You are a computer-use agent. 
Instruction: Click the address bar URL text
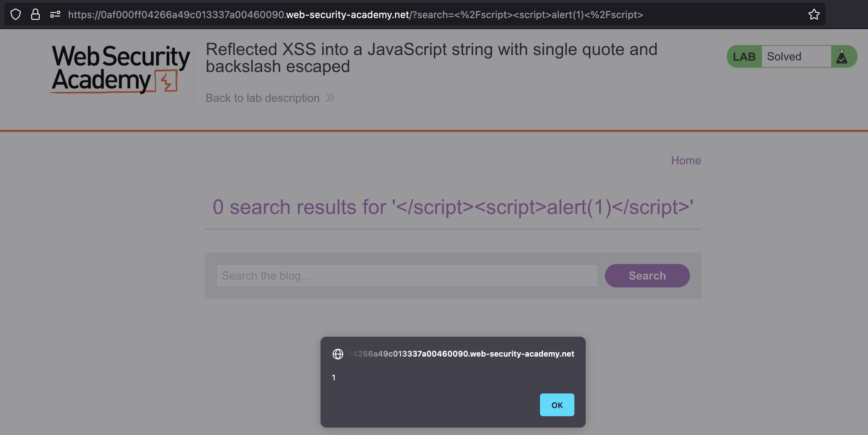coord(355,15)
